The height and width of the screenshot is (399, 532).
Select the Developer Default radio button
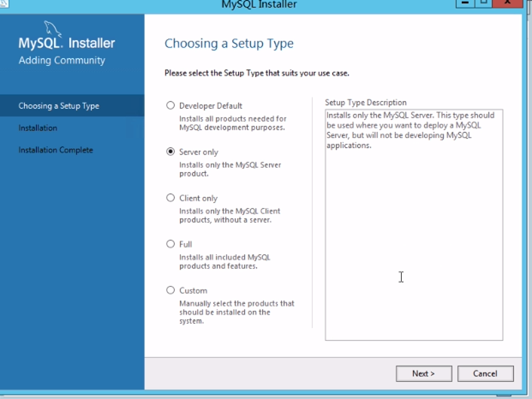pos(170,105)
